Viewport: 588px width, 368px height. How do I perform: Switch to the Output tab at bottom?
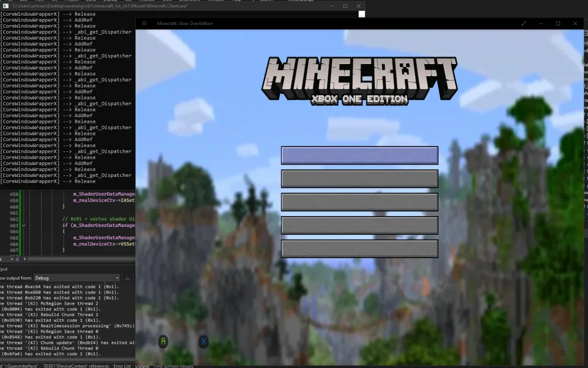tap(142, 366)
